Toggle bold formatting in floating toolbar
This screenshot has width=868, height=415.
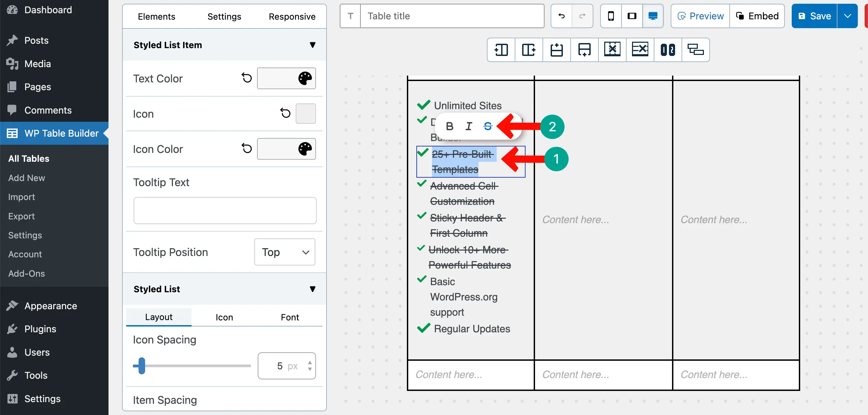click(x=450, y=126)
